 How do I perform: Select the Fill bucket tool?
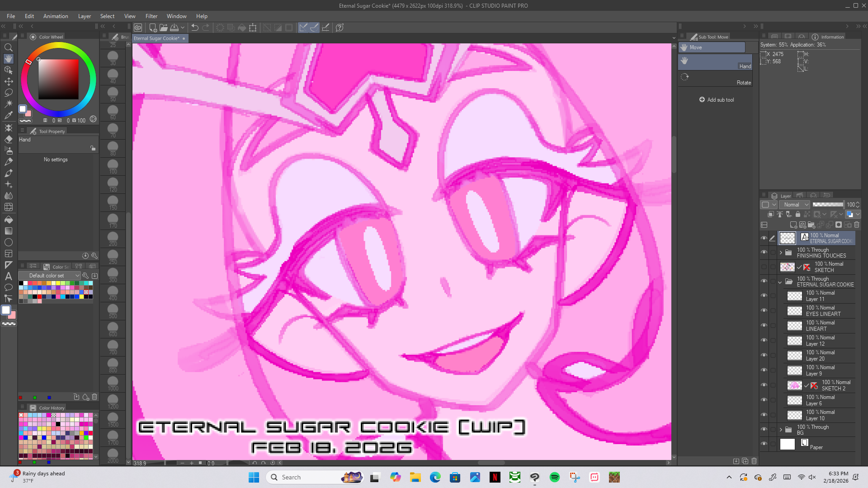point(8,220)
